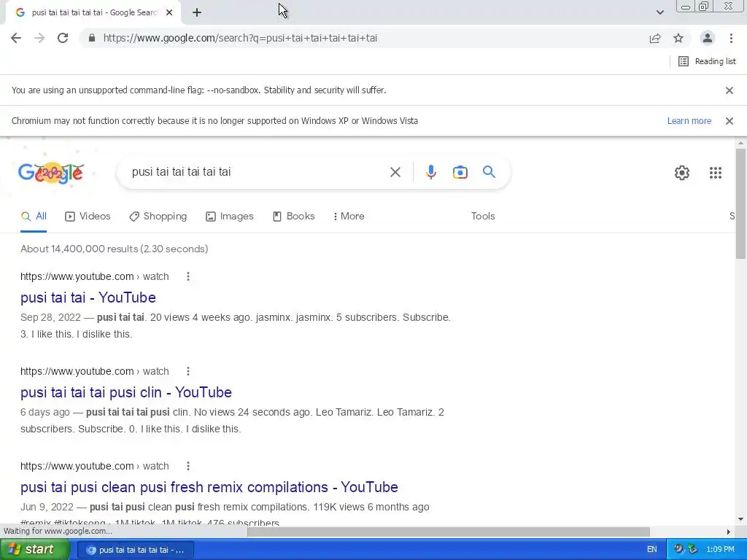Image resolution: width=747 pixels, height=560 pixels.
Task: Open 'pusi tai tai tai pusi clin' result
Action: click(126, 392)
